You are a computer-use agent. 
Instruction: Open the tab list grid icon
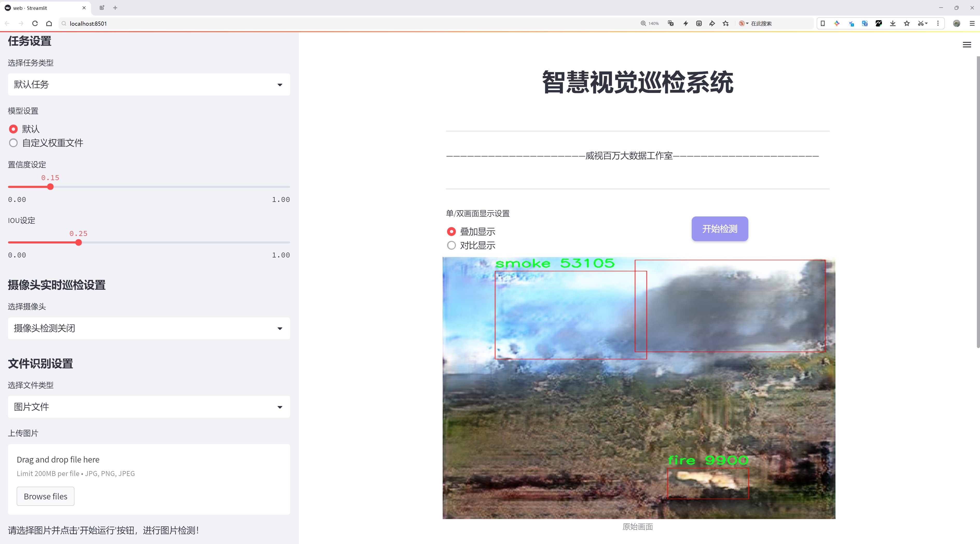101,8
